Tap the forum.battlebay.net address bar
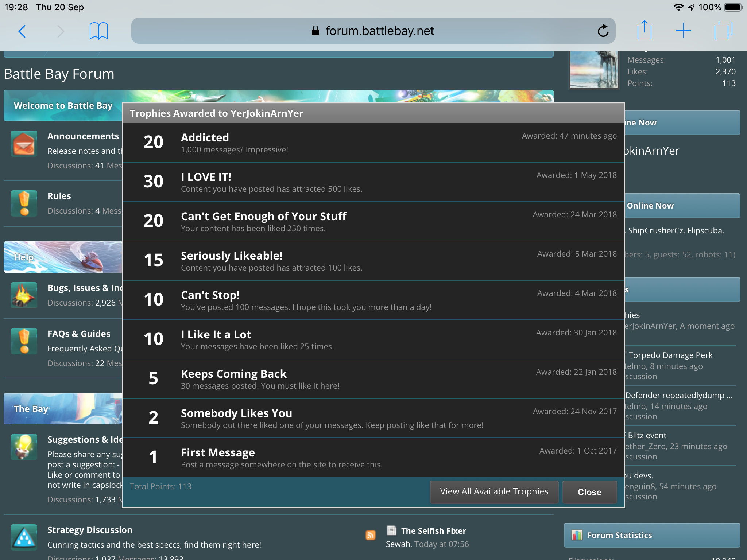 373,31
